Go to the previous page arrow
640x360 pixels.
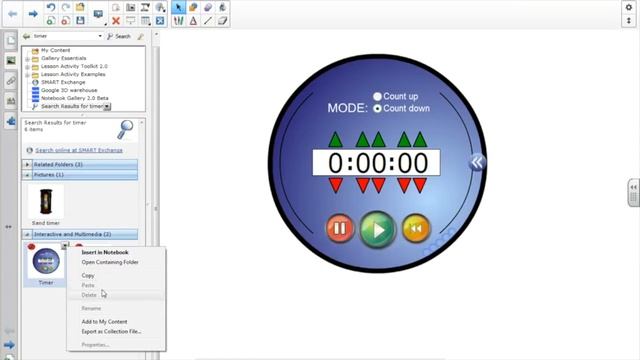click(x=13, y=14)
